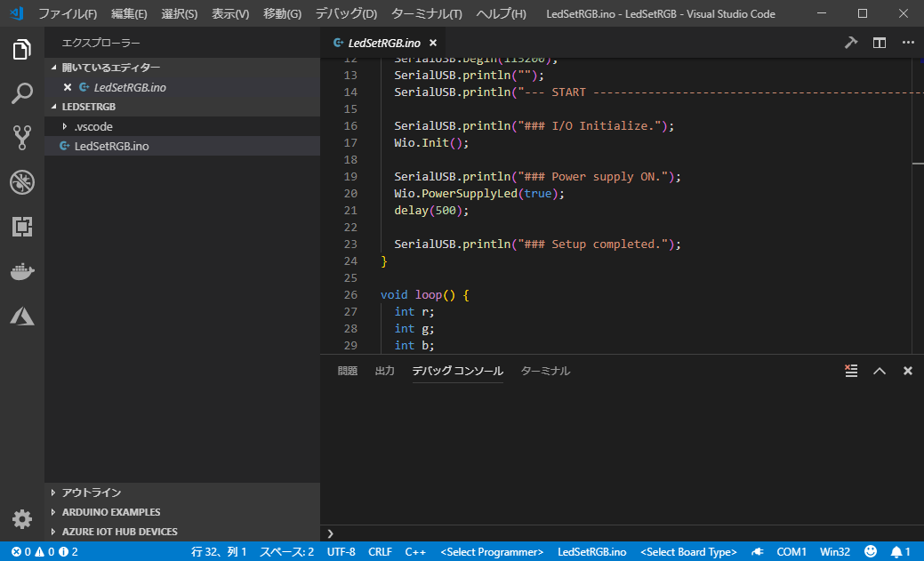
Task: Open the ターミナル(T) menu
Action: pos(427,13)
